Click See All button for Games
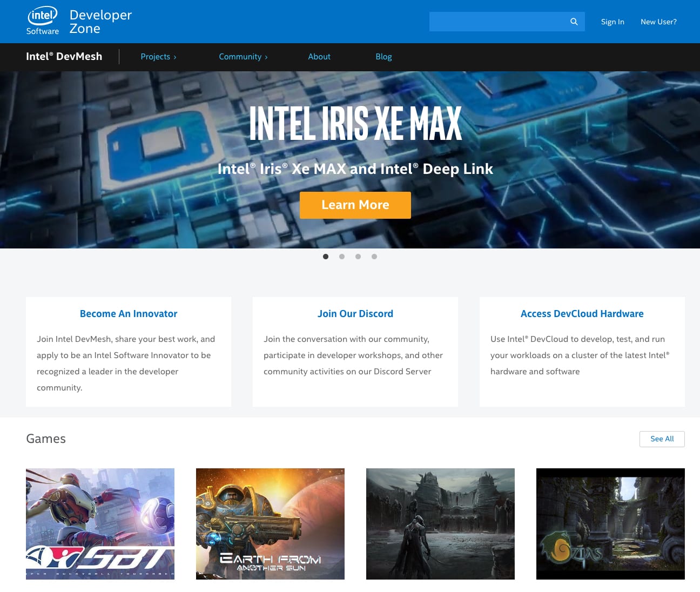 click(x=662, y=439)
